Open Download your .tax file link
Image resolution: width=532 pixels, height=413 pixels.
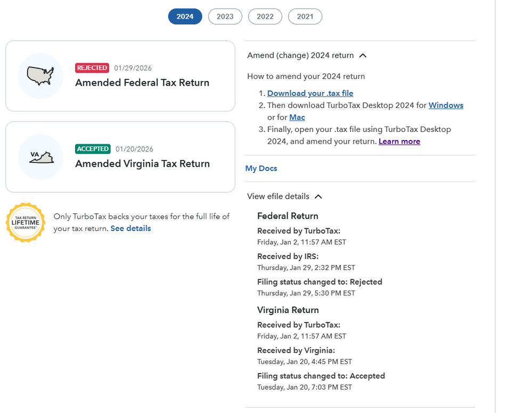(310, 93)
